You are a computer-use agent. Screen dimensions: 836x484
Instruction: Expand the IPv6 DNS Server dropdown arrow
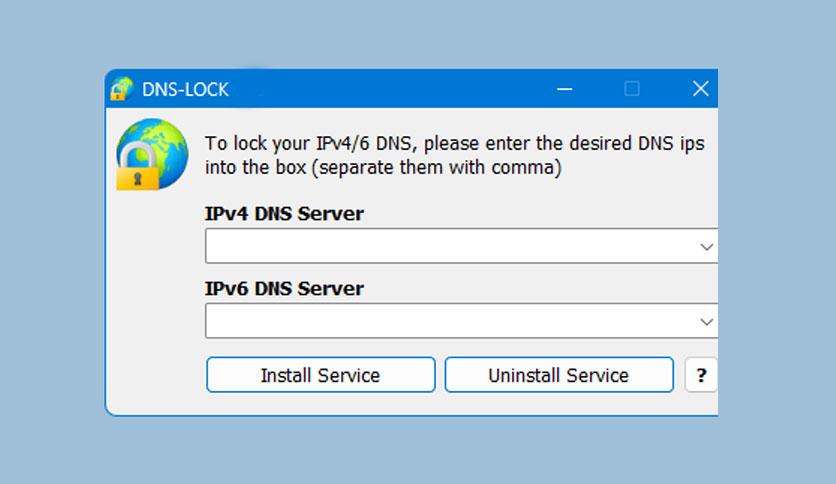706,321
